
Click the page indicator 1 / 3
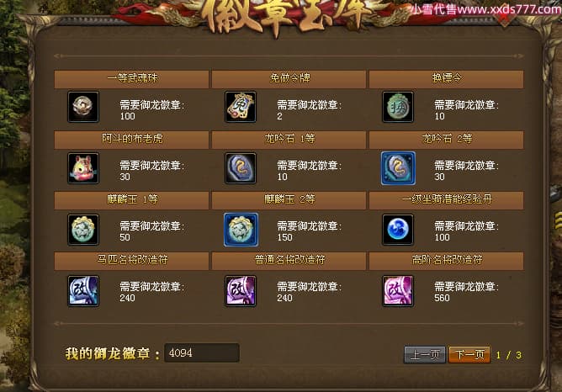[x=509, y=355]
